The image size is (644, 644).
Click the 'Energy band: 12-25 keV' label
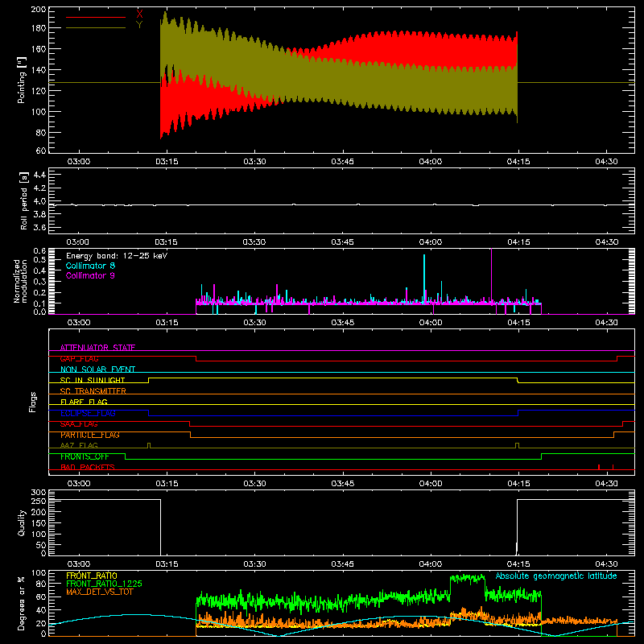(x=117, y=256)
